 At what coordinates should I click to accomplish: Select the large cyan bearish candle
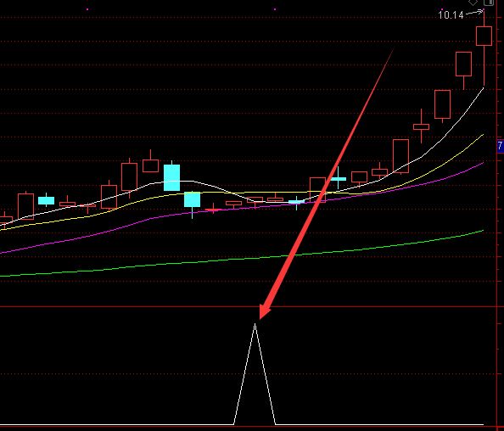(171, 177)
